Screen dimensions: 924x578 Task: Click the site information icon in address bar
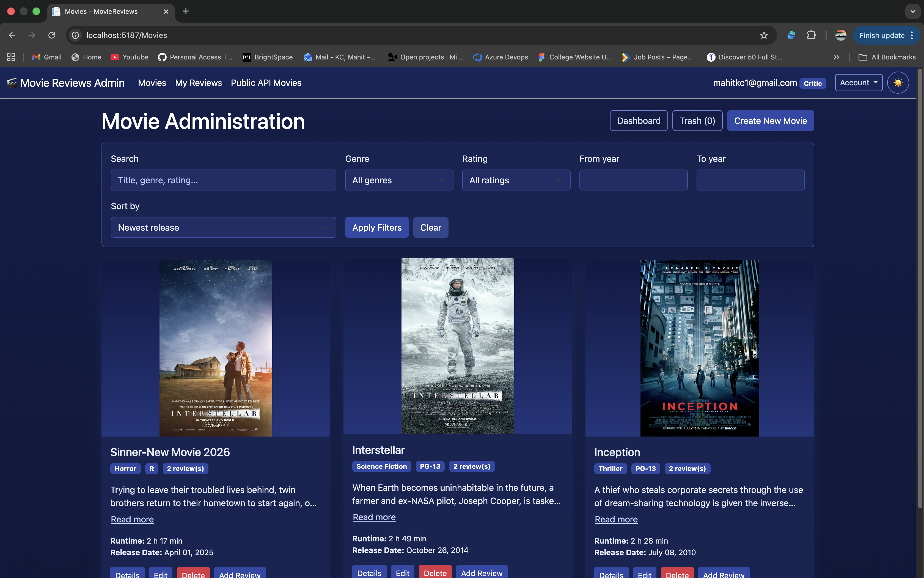click(x=76, y=35)
